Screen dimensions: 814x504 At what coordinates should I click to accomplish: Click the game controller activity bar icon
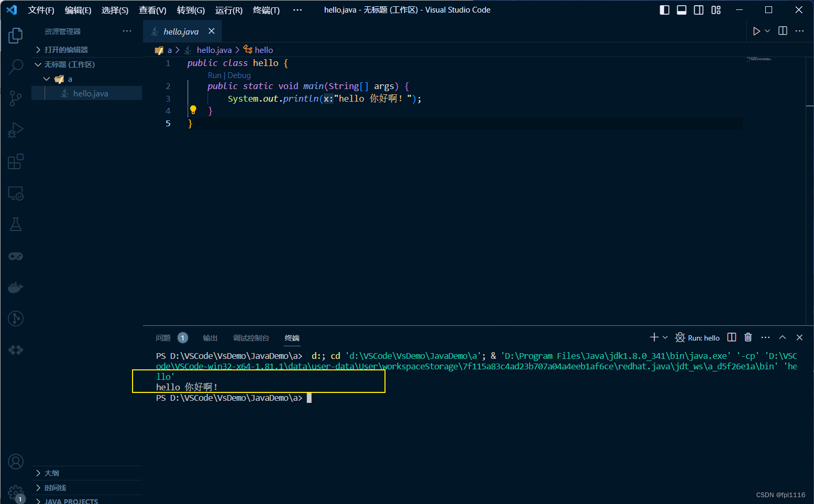click(x=16, y=256)
